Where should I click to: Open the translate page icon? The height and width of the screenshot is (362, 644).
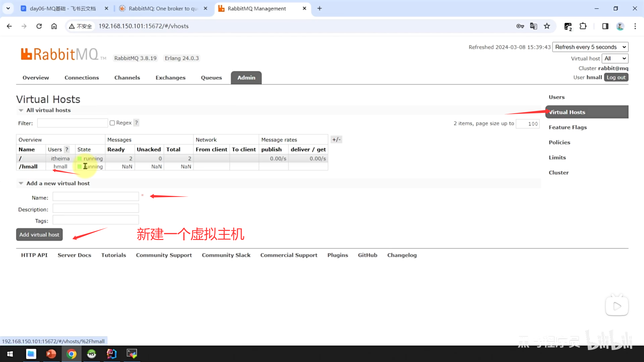point(533,26)
